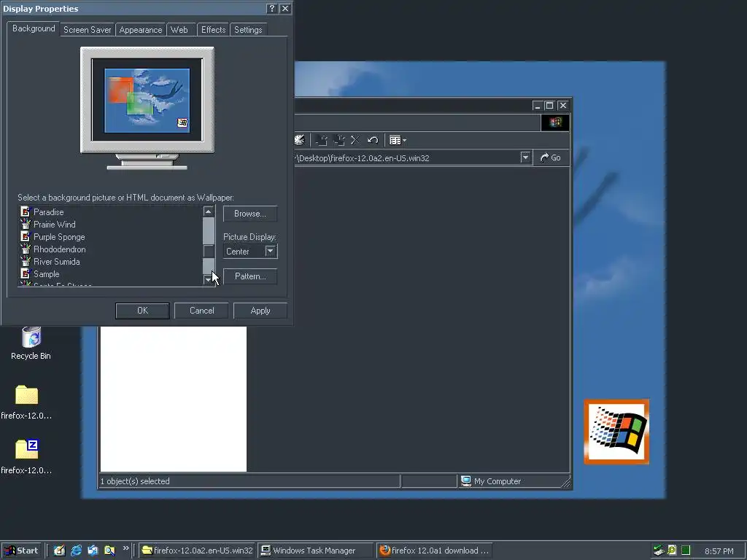Activate the firefox 12.0a1 download taskbar button
This screenshot has width=747, height=560.
point(434,551)
